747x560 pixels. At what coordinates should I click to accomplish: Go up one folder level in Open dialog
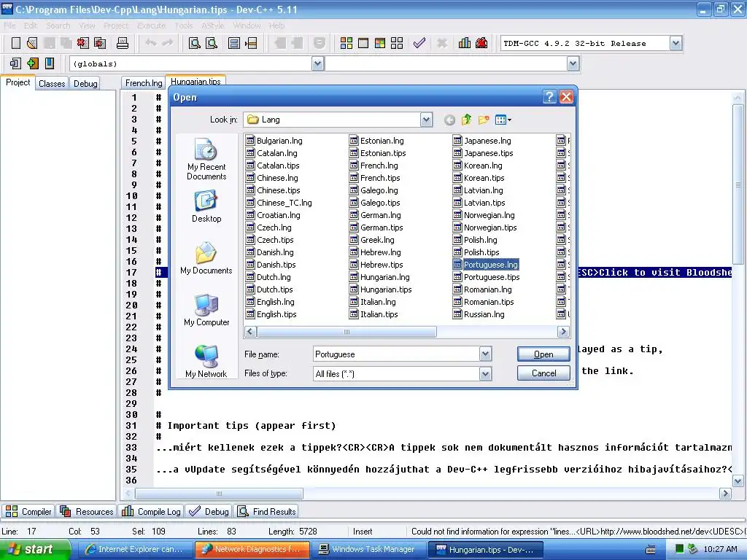pyautogui.click(x=466, y=120)
